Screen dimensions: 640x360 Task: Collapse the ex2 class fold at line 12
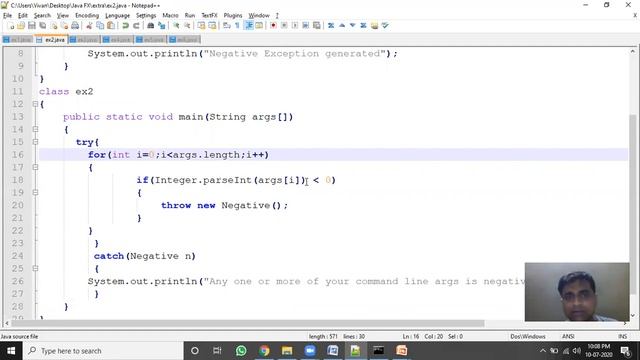click(x=35, y=104)
